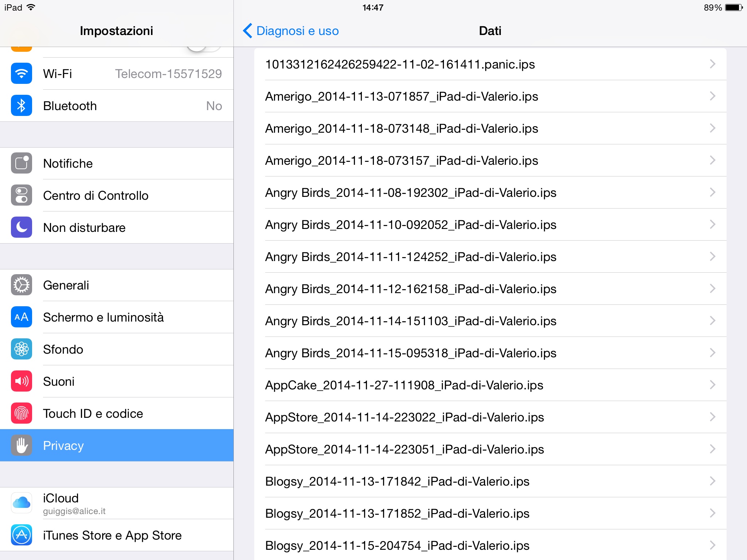
Task: Tap the Bluetooth icon in sidebar
Action: 22,106
